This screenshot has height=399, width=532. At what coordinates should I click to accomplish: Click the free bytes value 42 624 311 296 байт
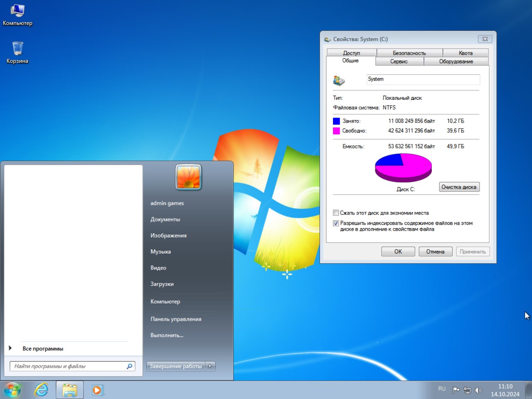(x=411, y=131)
